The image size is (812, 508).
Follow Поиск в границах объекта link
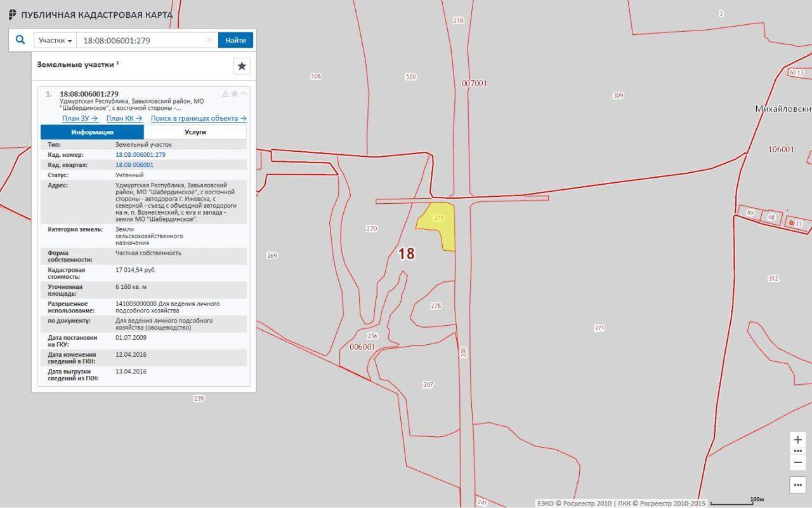coord(198,118)
